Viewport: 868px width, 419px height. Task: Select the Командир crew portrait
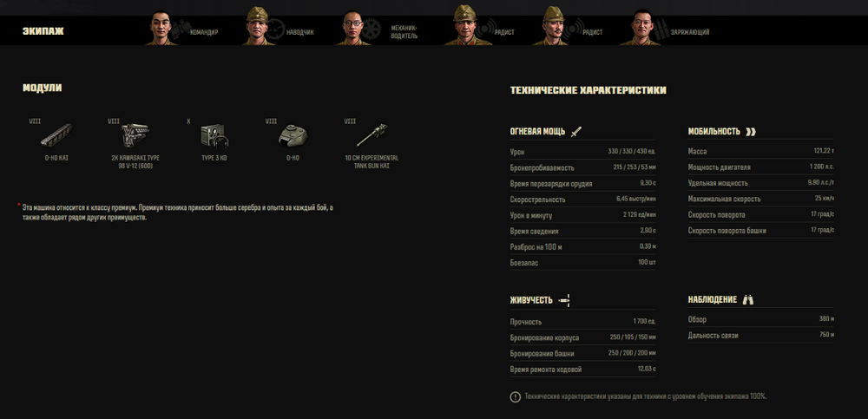[161, 28]
